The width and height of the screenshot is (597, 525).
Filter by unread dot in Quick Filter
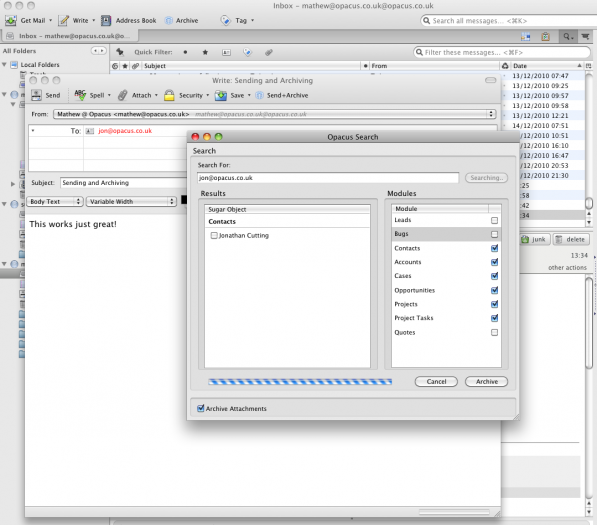[185, 52]
